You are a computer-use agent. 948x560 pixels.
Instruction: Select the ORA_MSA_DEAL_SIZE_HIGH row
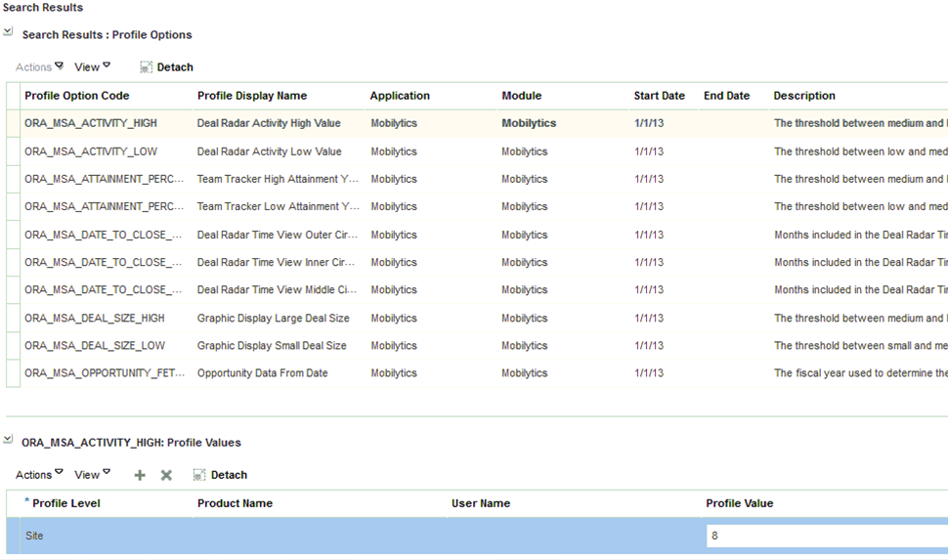point(477,318)
